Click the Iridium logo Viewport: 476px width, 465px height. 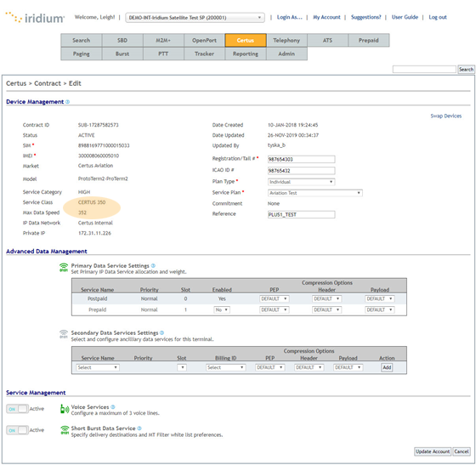click(x=35, y=18)
